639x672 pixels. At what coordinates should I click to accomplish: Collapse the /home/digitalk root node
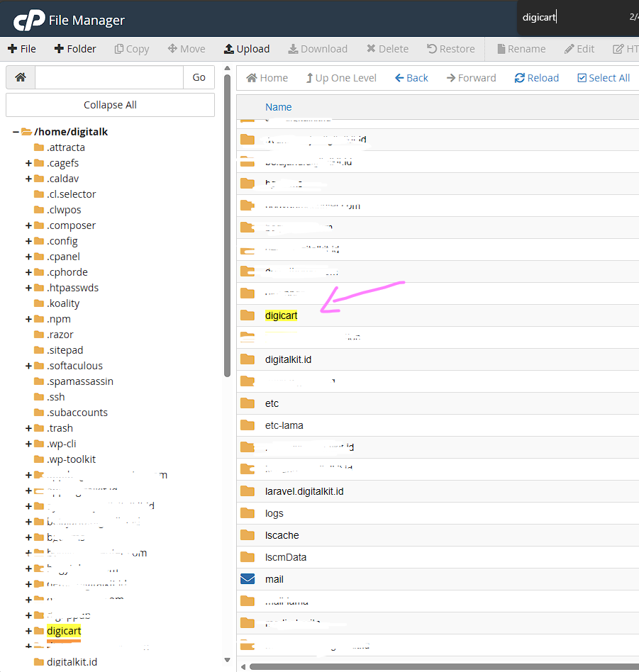click(x=15, y=132)
